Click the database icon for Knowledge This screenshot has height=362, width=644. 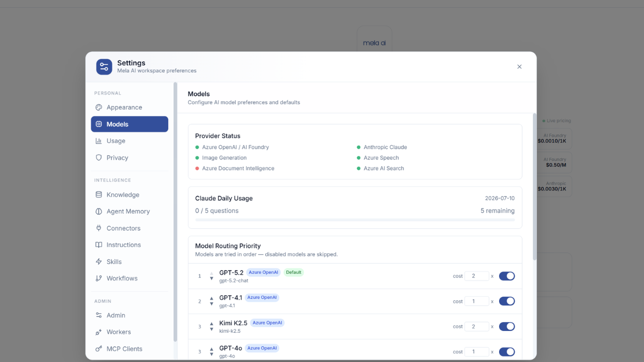(x=99, y=195)
